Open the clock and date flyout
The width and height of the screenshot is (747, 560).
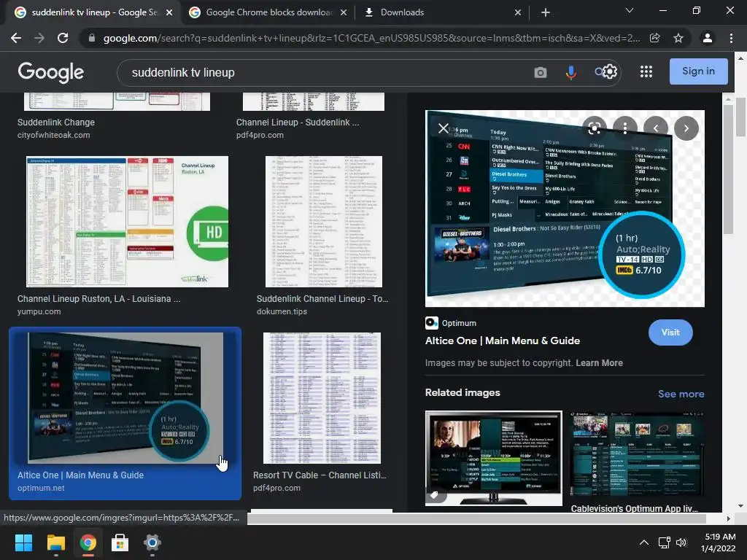tap(719, 542)
